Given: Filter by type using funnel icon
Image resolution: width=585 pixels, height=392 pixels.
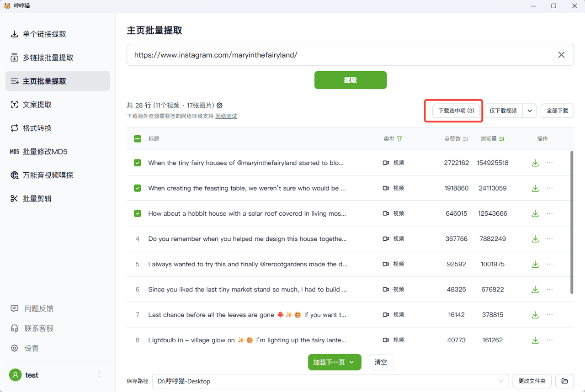Looking at the screenshot, I should [x=400, y=139].
